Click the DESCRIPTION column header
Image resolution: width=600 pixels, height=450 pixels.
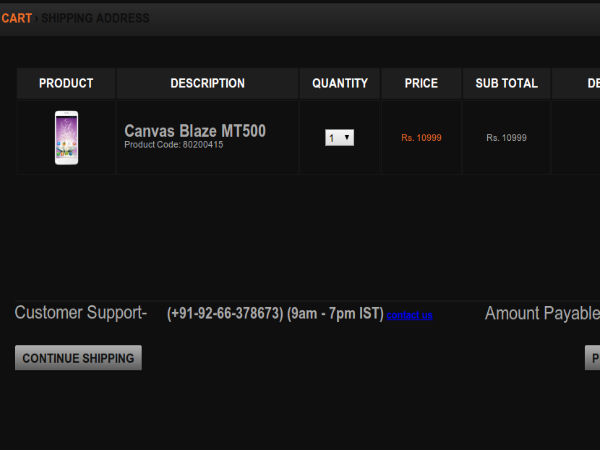click(x=207, y=84)
